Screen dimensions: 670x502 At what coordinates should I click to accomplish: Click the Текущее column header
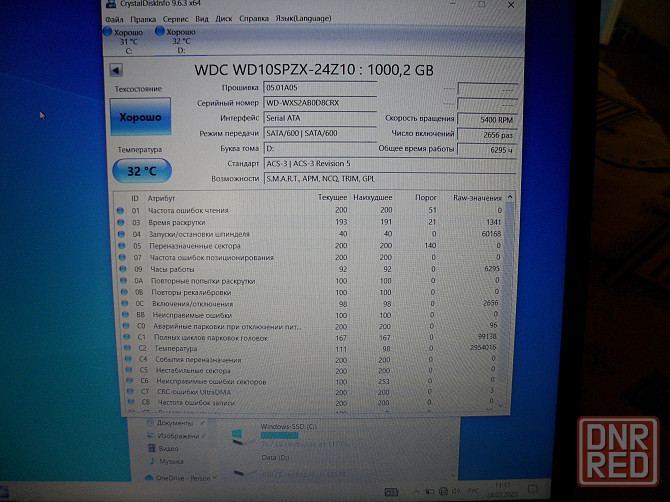coord(332,198)
